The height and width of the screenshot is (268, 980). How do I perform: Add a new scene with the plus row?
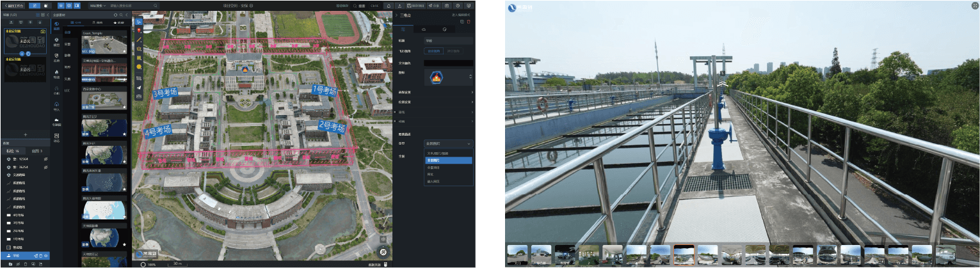pos(25,135)
